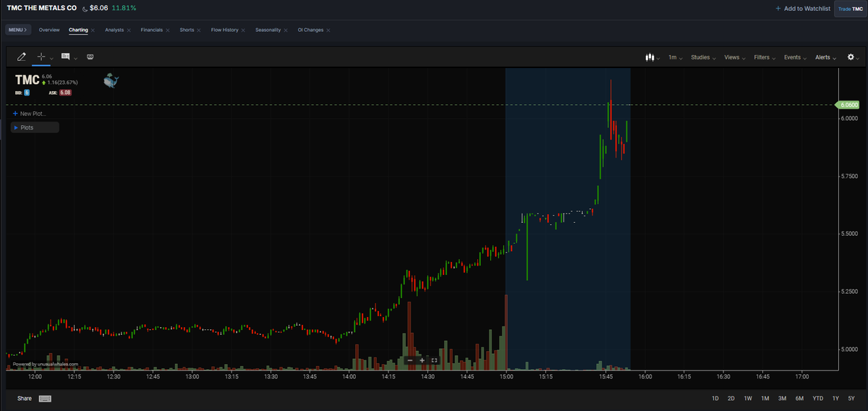
Task: Click the Trade TMC button
Action: point(851,9)
